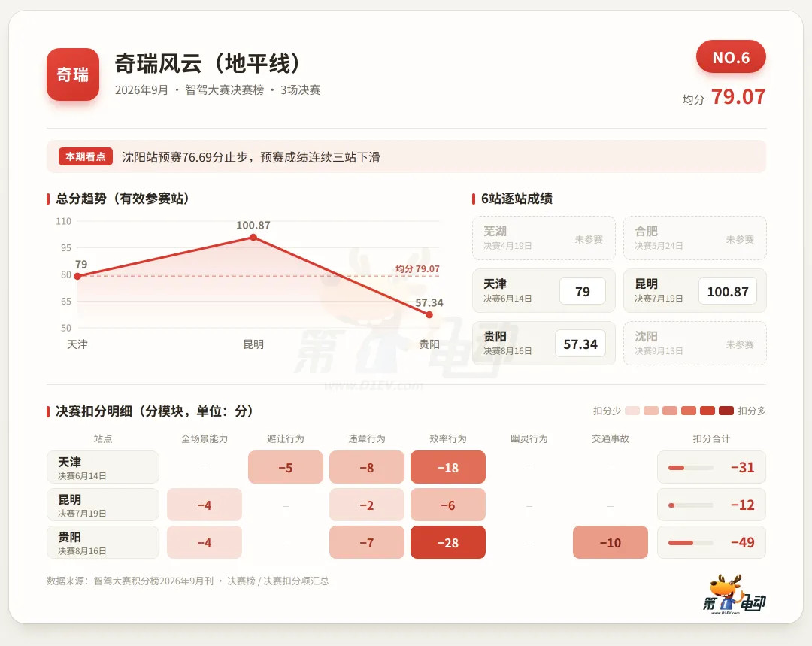812x646 pixels.
Task: Click the -6 效率行为 cell for 昆明
Action: (448, 505)
